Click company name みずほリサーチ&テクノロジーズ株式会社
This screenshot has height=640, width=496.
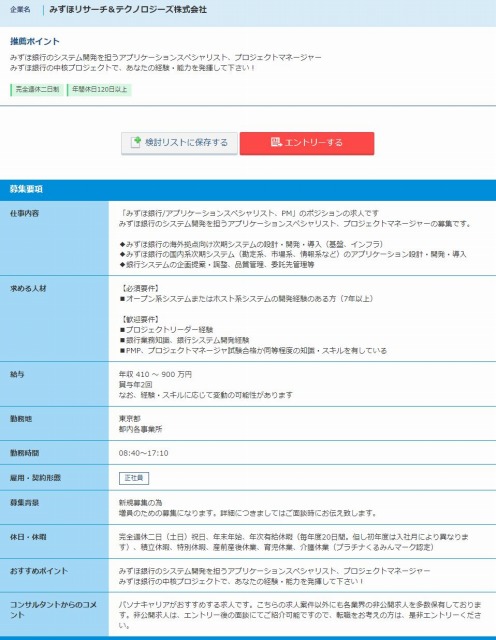(x=128, y=9)
